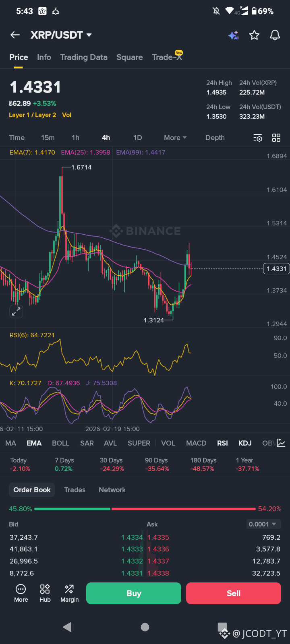Switch to the Depth chart view

point(215,138)
